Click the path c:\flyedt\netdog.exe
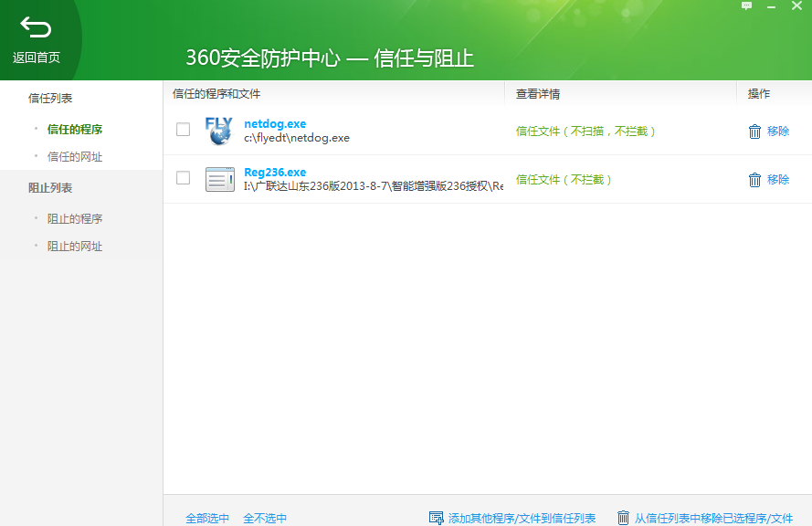 pos(297,138)
